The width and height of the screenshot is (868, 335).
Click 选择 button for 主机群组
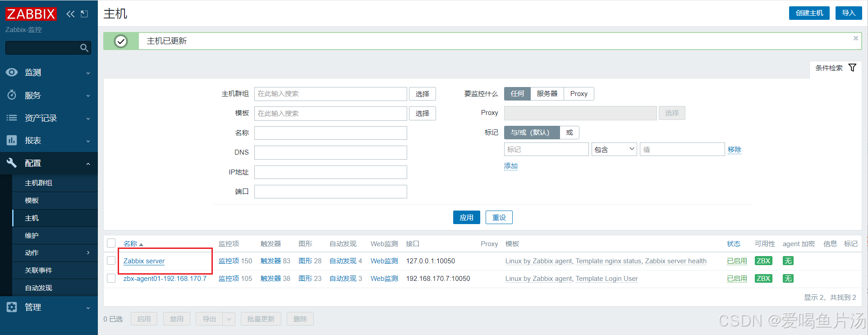pos(423,94)
